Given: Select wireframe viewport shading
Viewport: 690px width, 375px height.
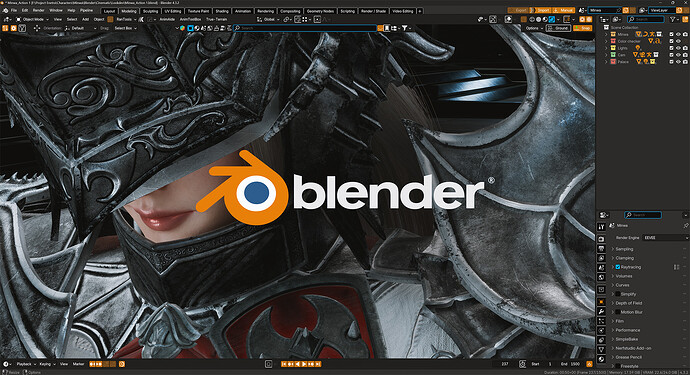Looking at the screenshot, I should (532, 19).
